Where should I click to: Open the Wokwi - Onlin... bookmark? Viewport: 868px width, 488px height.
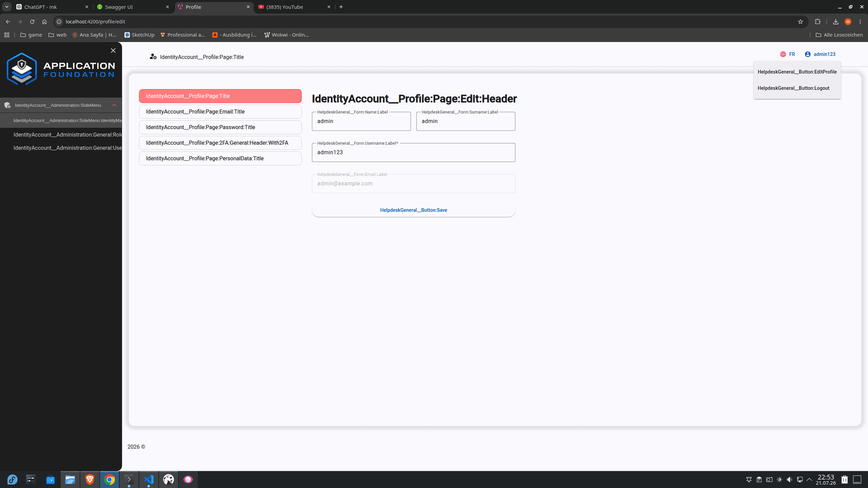click(287, 35)
